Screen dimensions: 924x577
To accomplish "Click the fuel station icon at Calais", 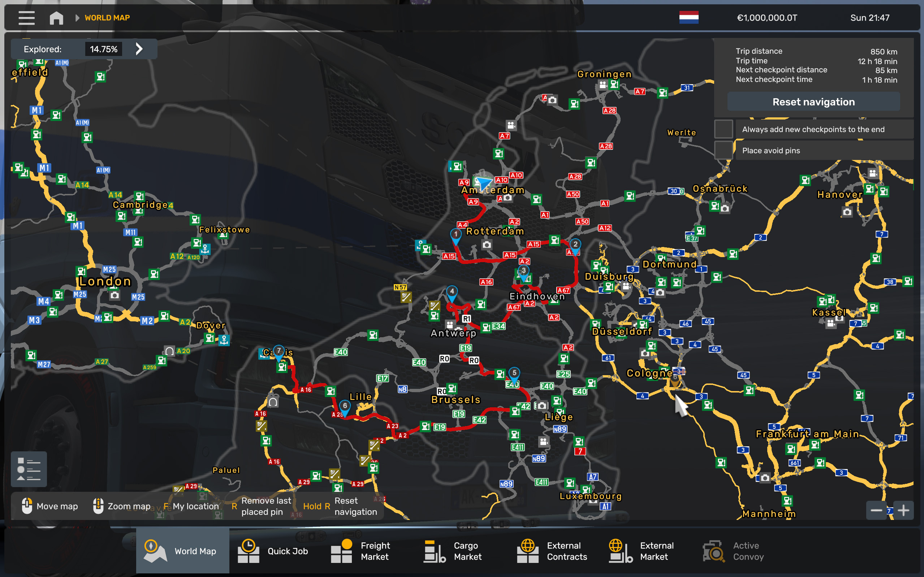I will 282,367.
